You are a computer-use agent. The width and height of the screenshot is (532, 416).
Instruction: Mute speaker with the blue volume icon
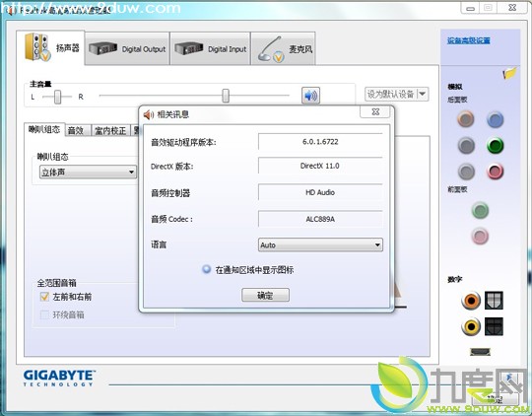pyautogui.click(x=310, y=96)
